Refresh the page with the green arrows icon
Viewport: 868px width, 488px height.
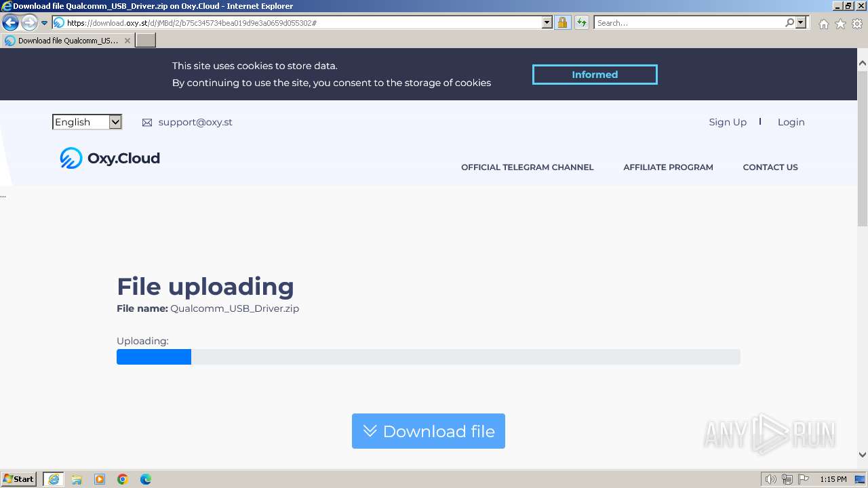point(582,23)
